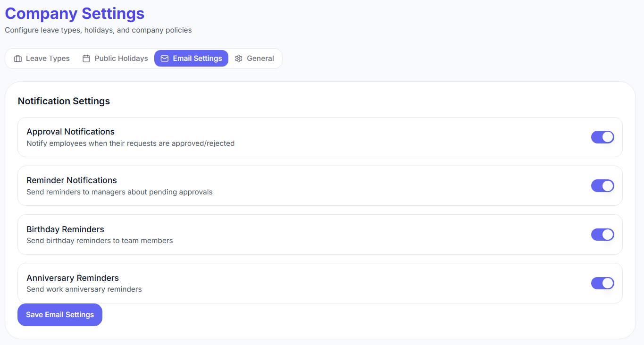Click the Reminder Notifications description text

click(x=119, y=192)
